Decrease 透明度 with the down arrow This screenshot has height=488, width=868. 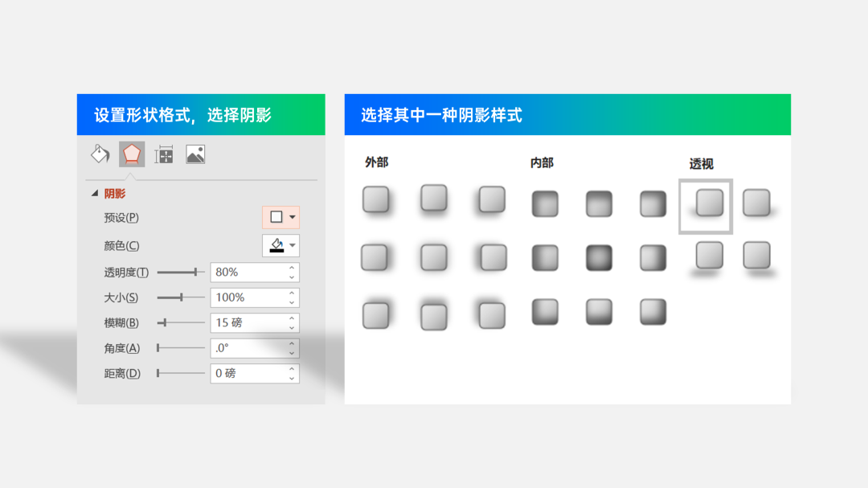[x=292, y=277]
